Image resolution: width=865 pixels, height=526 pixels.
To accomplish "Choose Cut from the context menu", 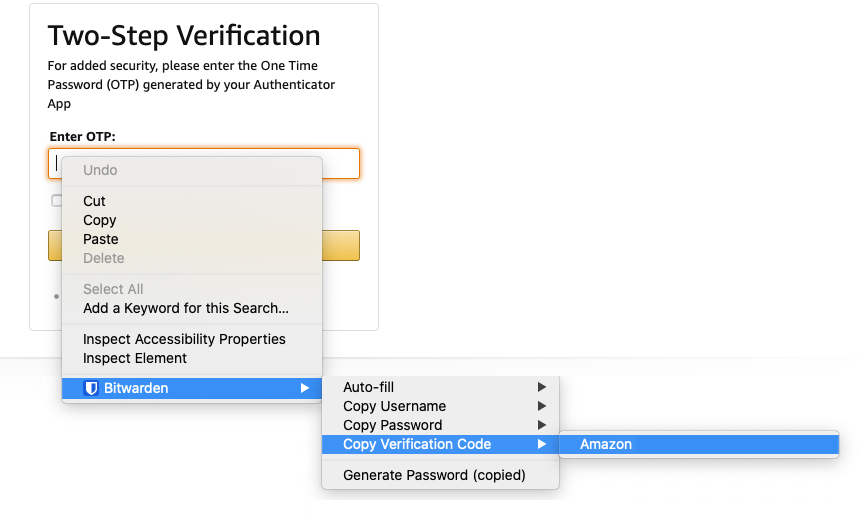I will [94, 201].
